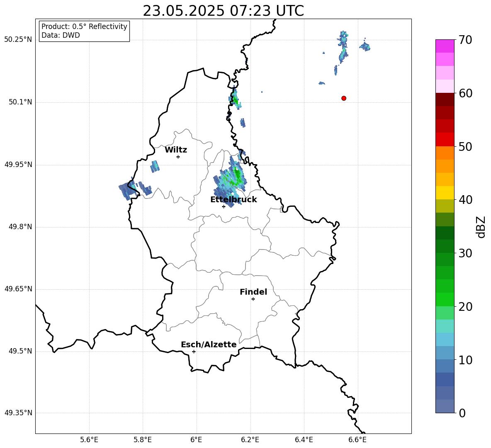Viewport: 491px width, 448px height.
Task: Click the Esch/Alzette station cross marker
Action: point(194,351)
